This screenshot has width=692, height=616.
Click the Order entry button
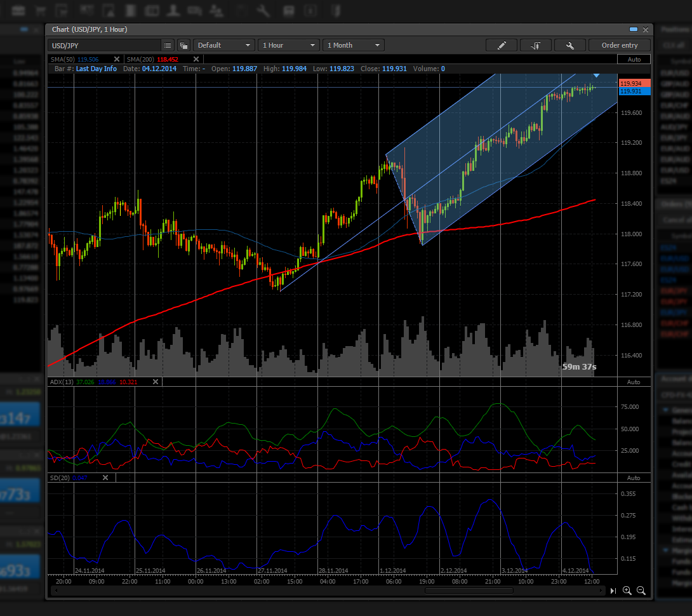click(619, 45)
